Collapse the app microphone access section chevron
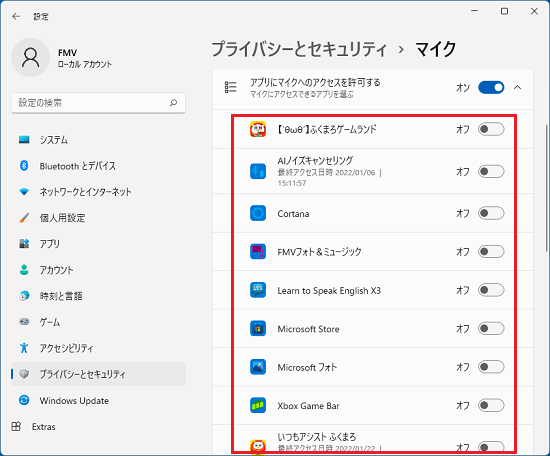The width and height of the screenshot is (550, 456). [517, 87]
